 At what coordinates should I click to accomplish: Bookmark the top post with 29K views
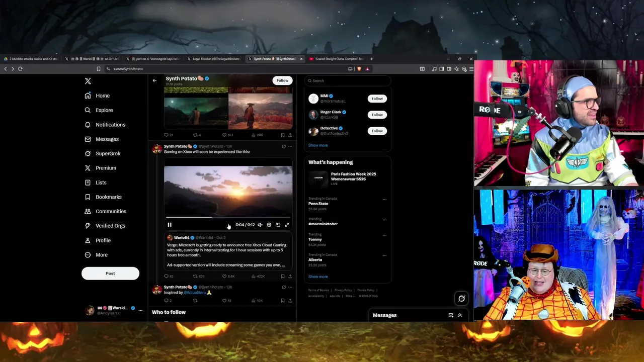point(283,135)
